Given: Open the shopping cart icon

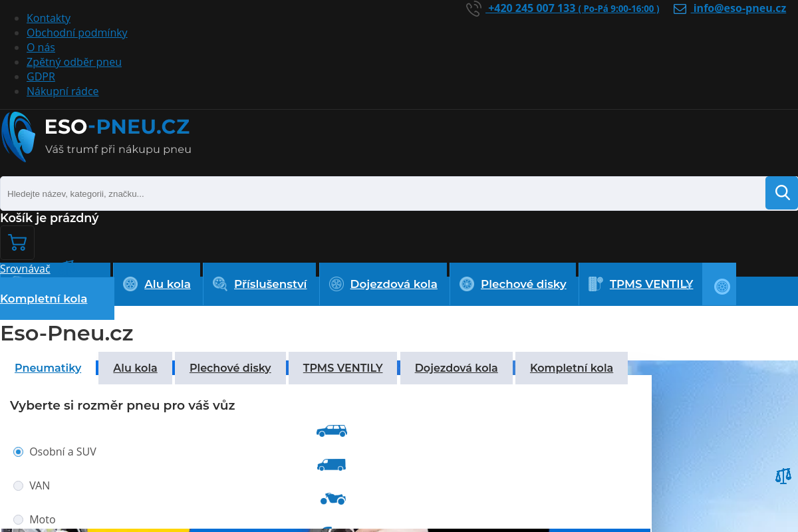Looking at the screenshot, I should pos(17,243).
